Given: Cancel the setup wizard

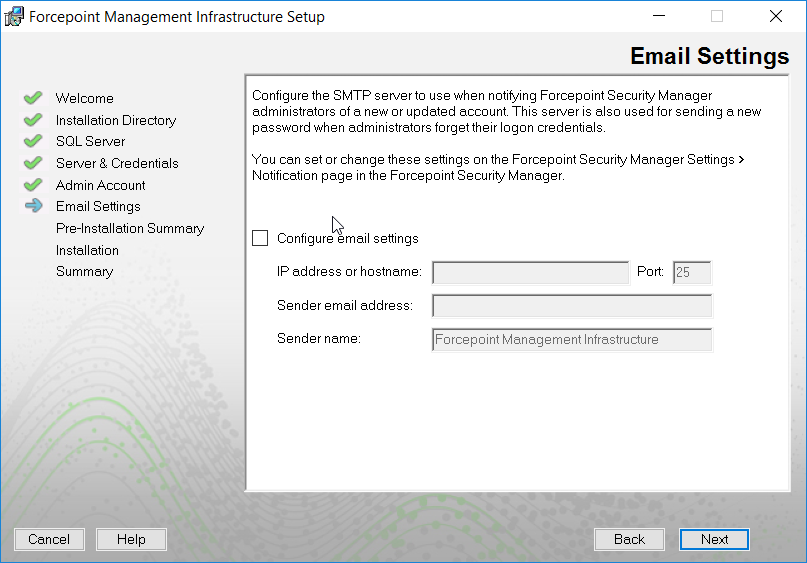Looking at the screenshot, I should click(49, 539).
